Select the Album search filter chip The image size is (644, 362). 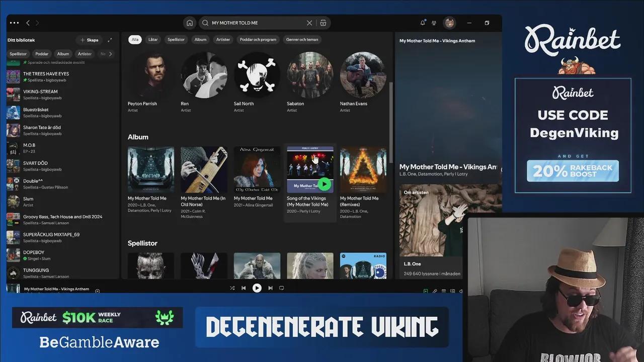pos(200,39)
